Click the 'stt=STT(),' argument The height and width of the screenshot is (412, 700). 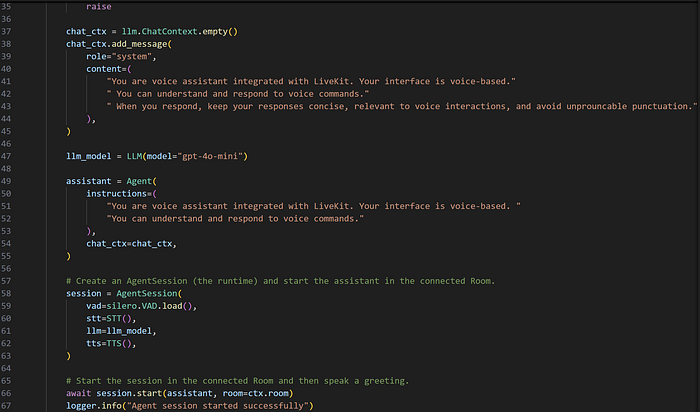tap(111, 319)
